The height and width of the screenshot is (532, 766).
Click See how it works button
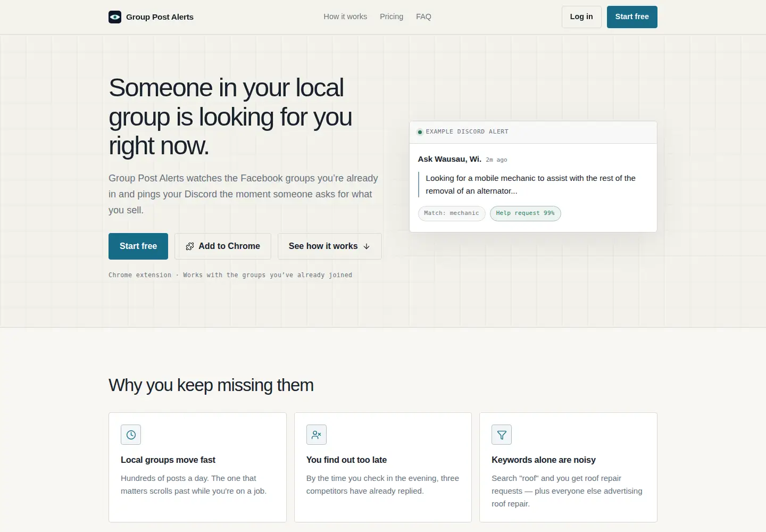[x=330, y=246]
